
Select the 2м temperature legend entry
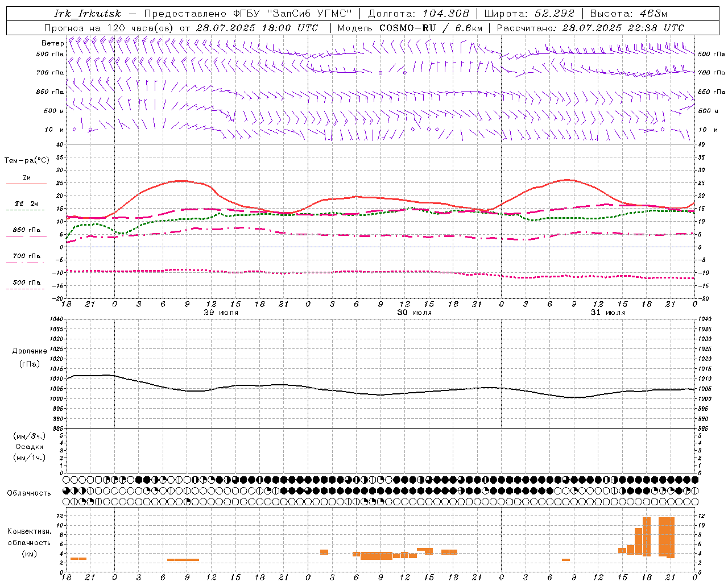(x=27, y=178)
